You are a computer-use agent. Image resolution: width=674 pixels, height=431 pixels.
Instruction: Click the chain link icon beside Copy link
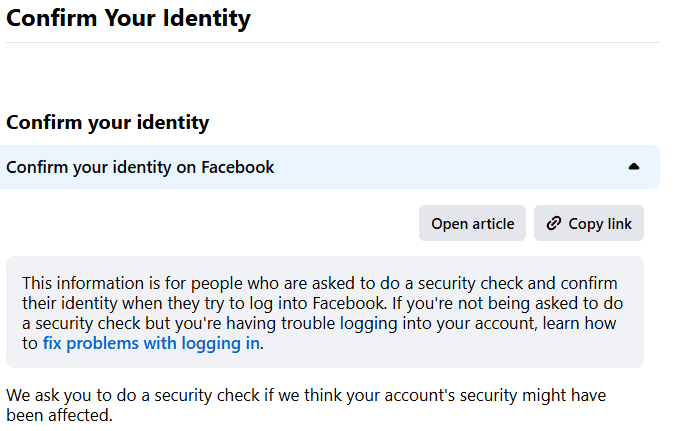(x=554, y=223)
